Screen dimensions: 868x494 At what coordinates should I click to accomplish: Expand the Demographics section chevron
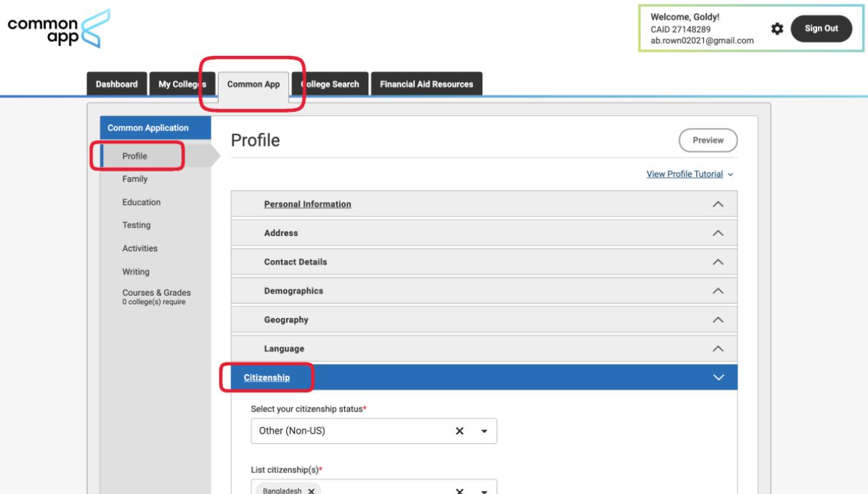click(x=718, y=291)
